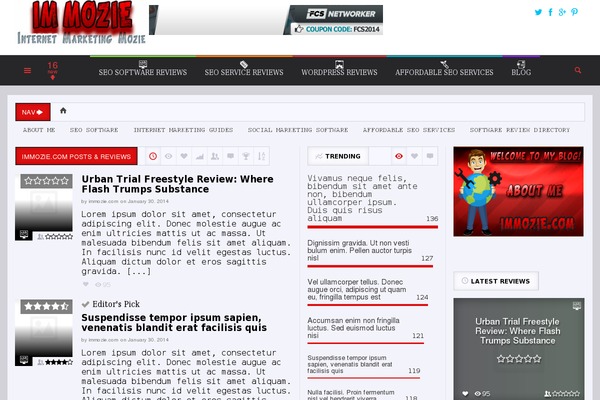Sort posts by user rating people icon
The image size is (600, 400).
pos(215,156)
